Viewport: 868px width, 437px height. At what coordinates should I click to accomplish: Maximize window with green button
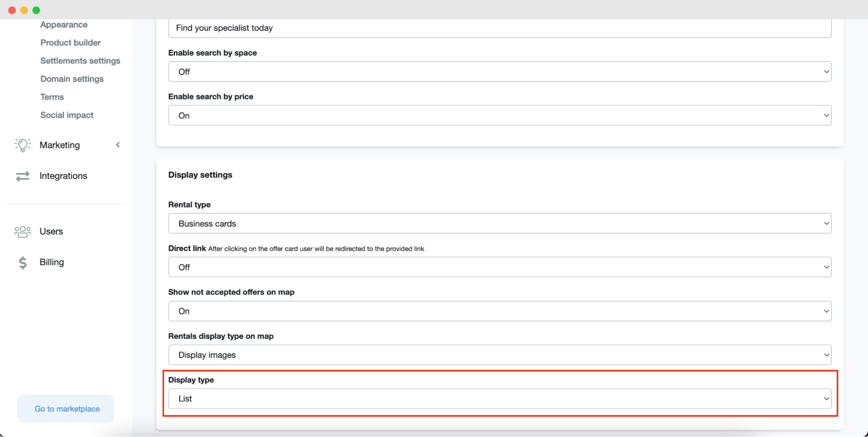click(x=36, y=10)
